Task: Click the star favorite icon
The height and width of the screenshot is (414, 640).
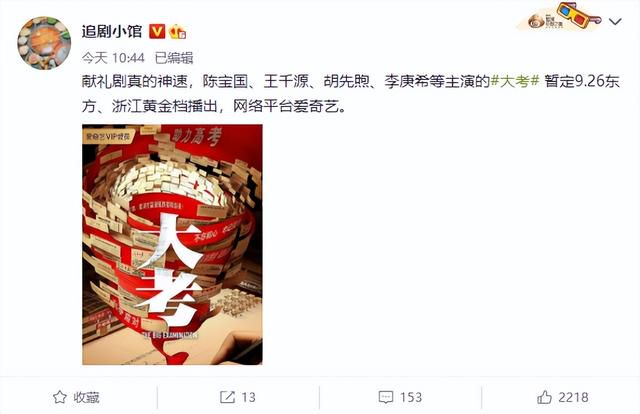Action: [60, 397]
